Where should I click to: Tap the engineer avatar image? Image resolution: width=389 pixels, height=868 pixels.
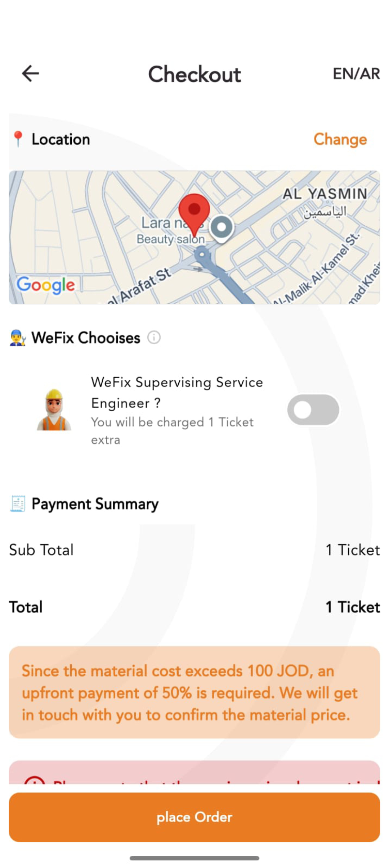[x=54, y=410]
